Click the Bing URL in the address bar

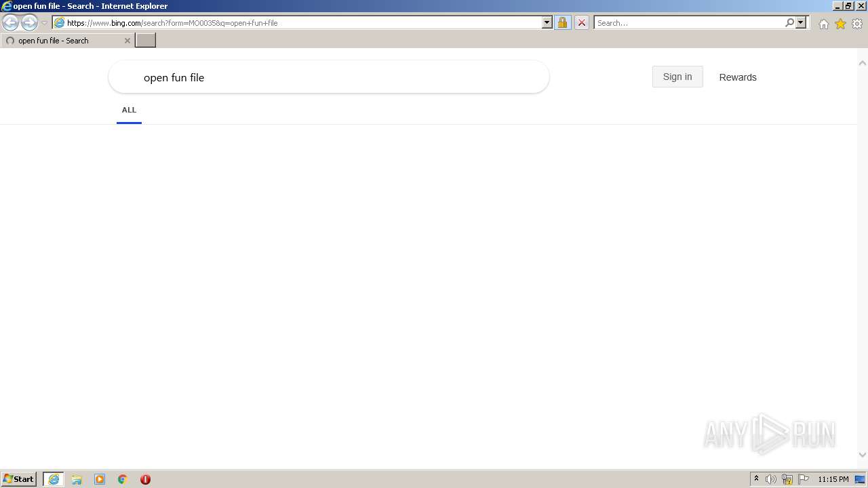click(172, 23)
